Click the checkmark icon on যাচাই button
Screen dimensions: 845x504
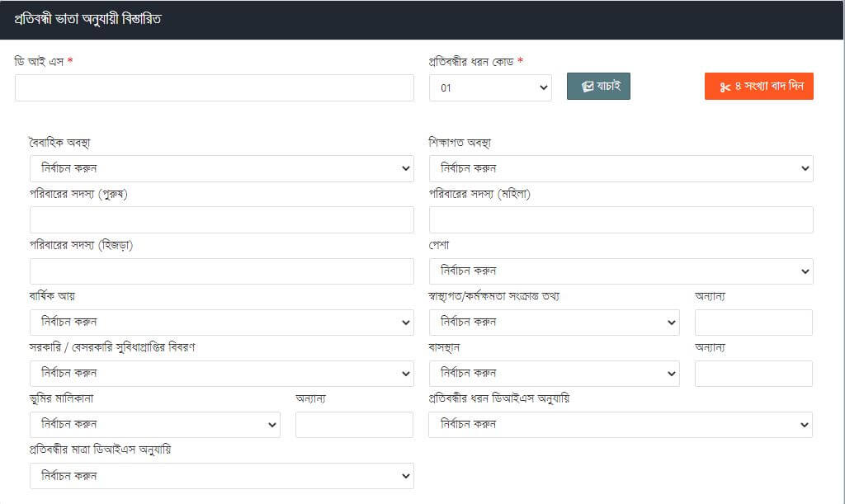(x=588, y=86)
